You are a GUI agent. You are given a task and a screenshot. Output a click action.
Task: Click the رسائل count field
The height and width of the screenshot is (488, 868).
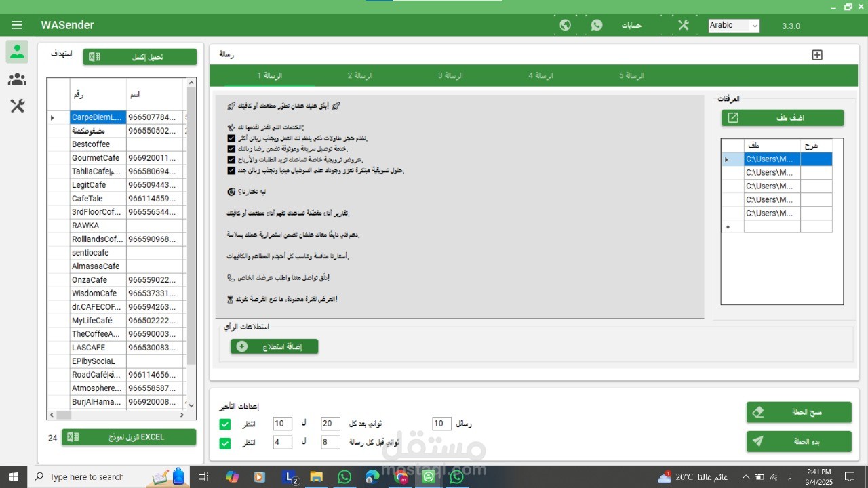click(x=441, y=424)
